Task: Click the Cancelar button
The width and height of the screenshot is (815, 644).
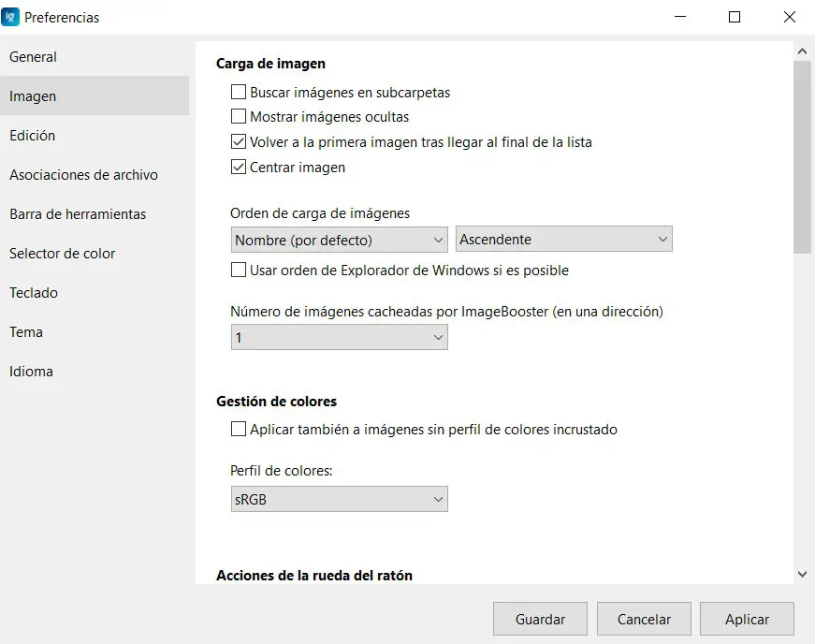Action: click(x=644, y=619)
